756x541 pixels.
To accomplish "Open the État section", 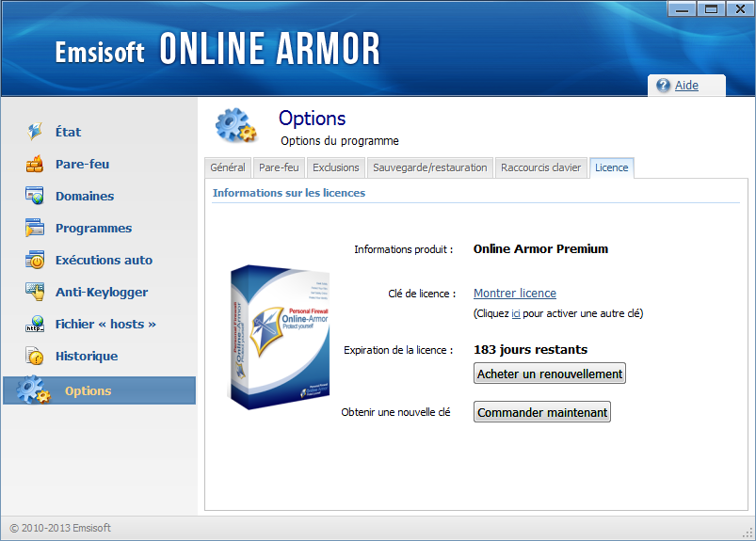I will click(x=68, y=132).
